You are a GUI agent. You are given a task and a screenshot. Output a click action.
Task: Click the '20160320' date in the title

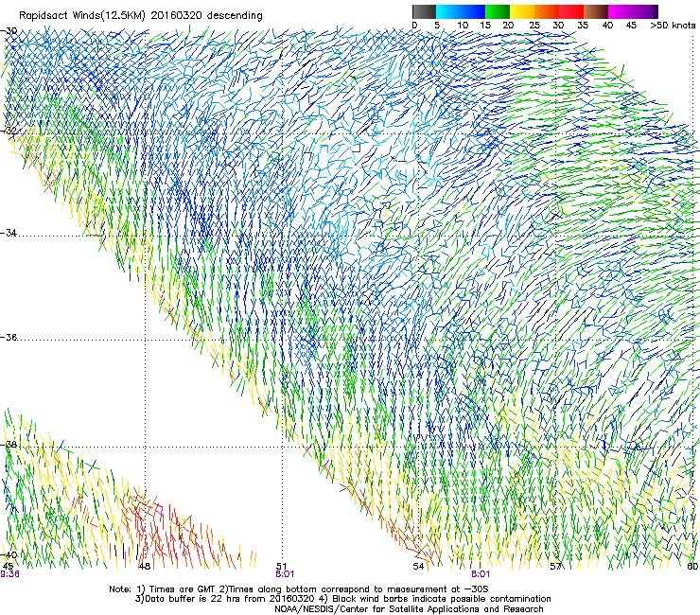pos(176,16)
